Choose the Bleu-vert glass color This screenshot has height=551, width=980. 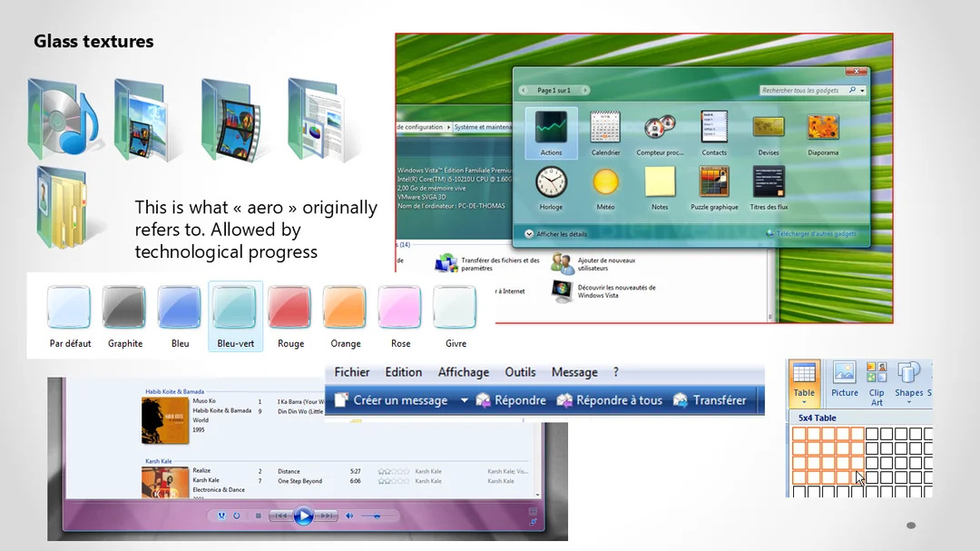[x=235, y=317]
